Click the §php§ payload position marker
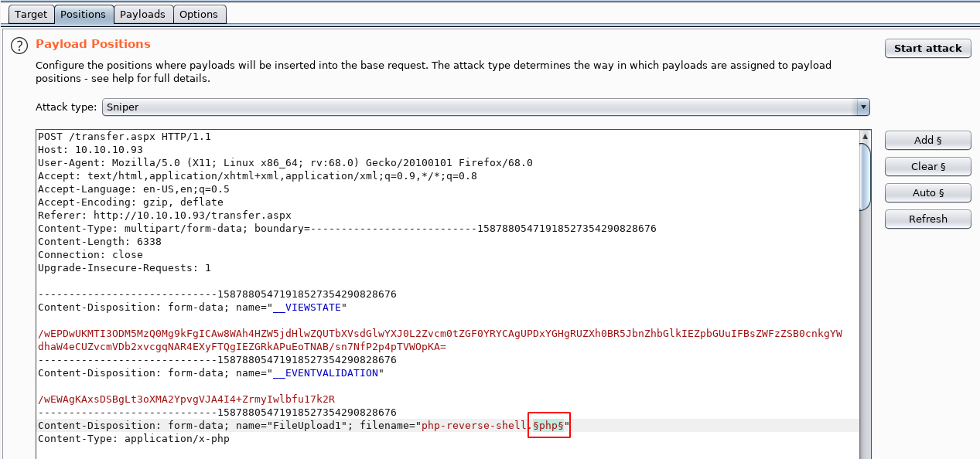Screen dimensions: 980x459 548,426
